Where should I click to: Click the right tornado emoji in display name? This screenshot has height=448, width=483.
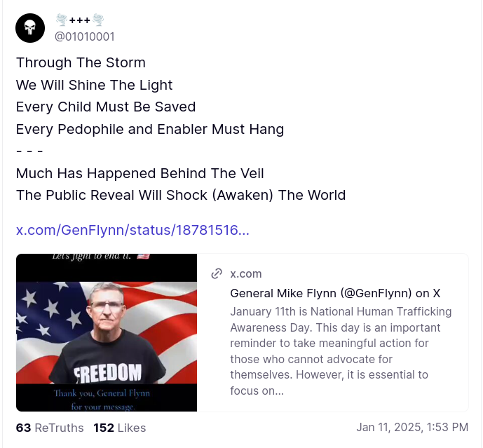click(107, 20)
